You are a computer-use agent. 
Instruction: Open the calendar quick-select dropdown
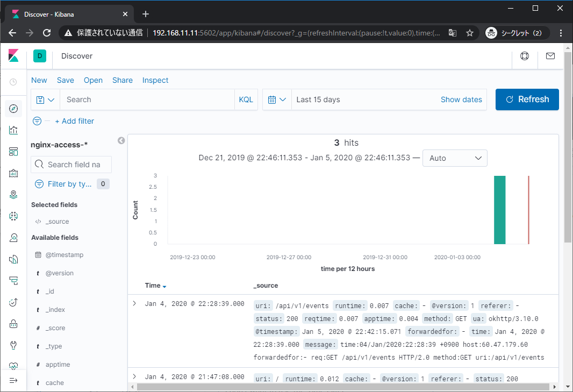click(x=276, y=99)
